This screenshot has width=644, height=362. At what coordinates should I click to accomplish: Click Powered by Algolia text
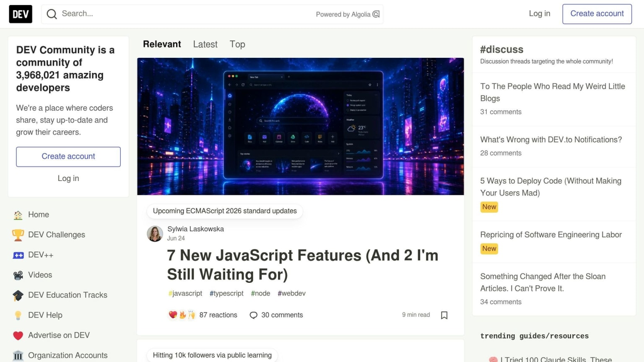click(343, 14)
